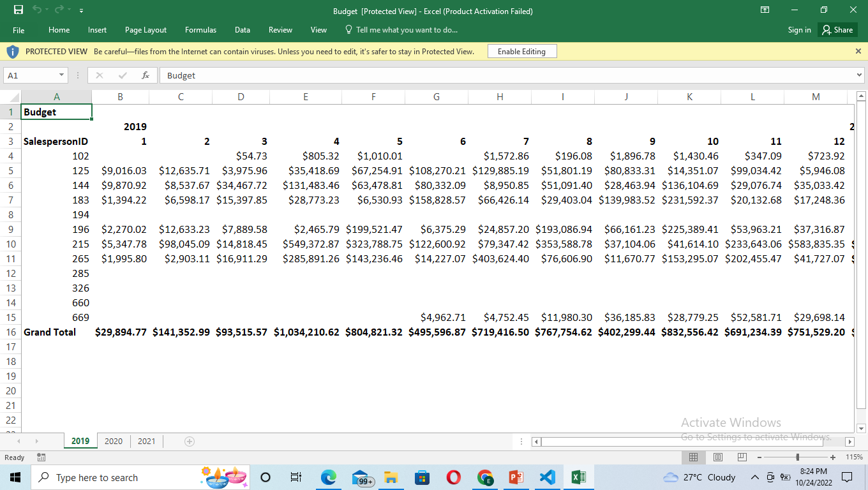Open the Ribbon Display Options icon
868x490 pixels.
pyautogui.click(x=764, y=10)
